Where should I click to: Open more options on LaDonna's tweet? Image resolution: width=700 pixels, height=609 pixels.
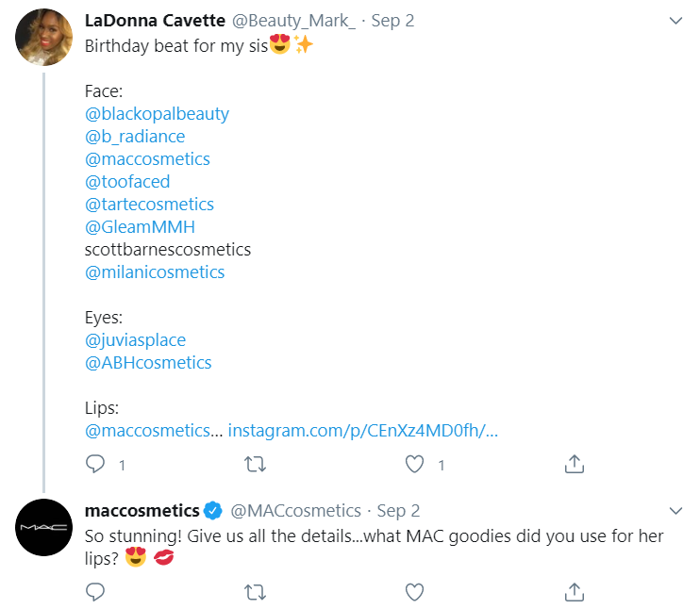click(x=675, y=21)
